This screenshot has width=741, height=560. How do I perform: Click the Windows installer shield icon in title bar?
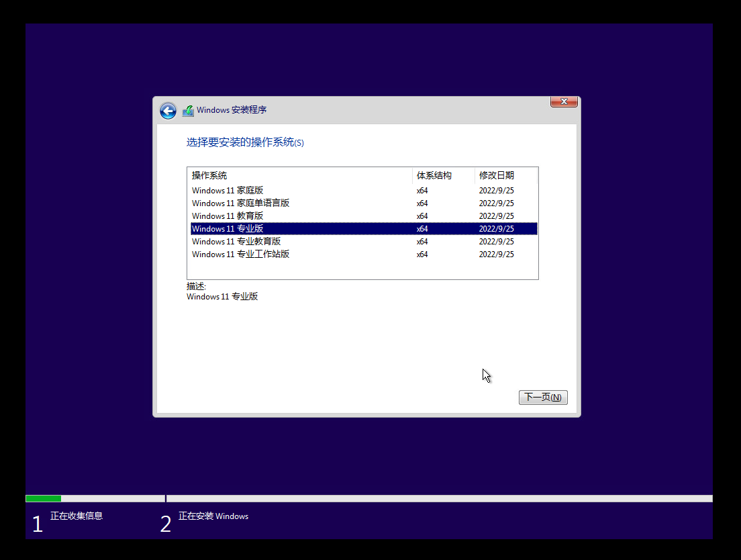188,110
